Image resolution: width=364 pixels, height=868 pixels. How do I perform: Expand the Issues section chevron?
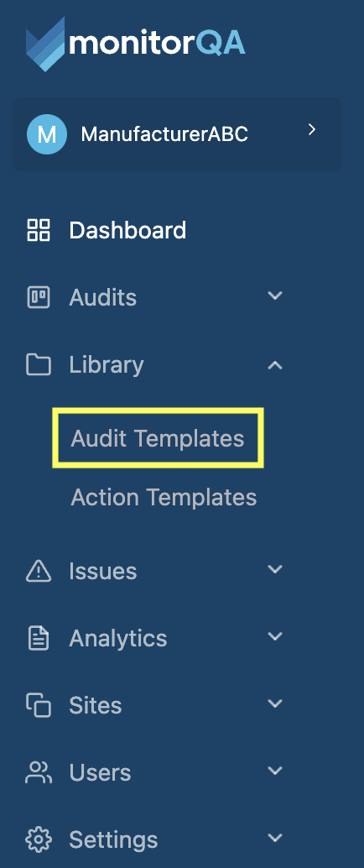click(x=275, y=569)
